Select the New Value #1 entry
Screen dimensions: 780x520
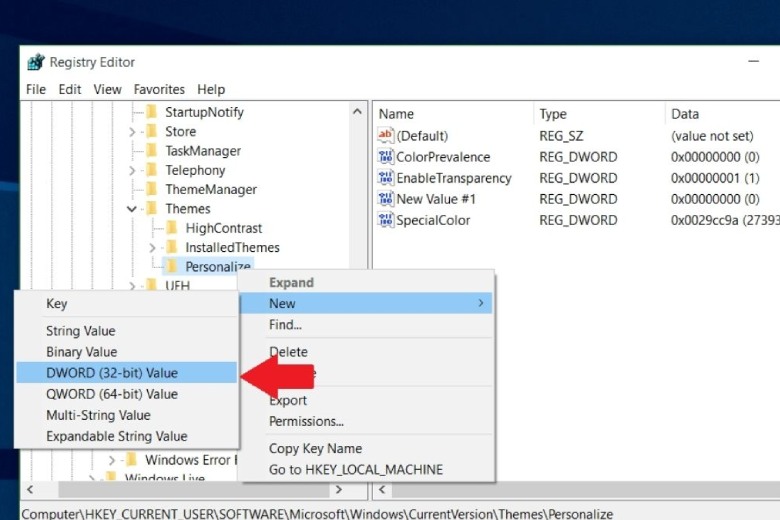436,199
